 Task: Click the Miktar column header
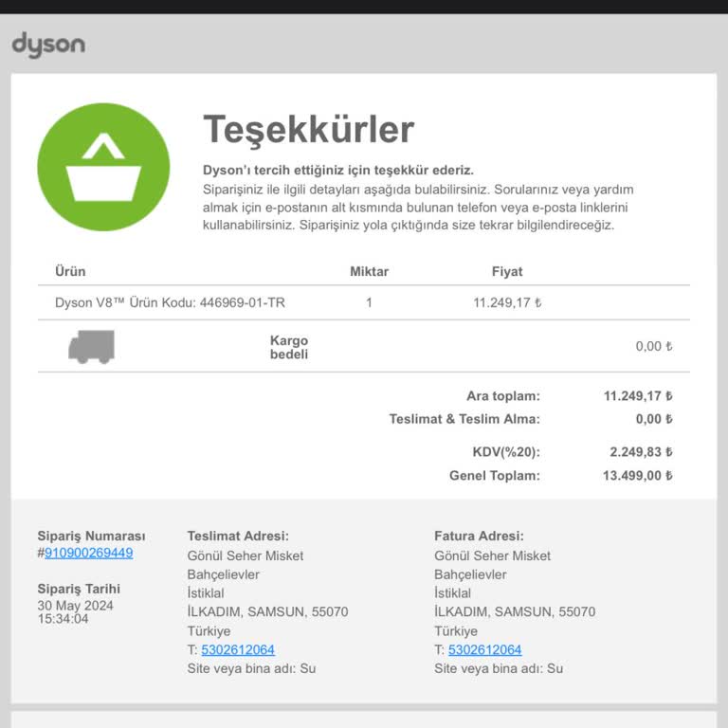point(369,271)
